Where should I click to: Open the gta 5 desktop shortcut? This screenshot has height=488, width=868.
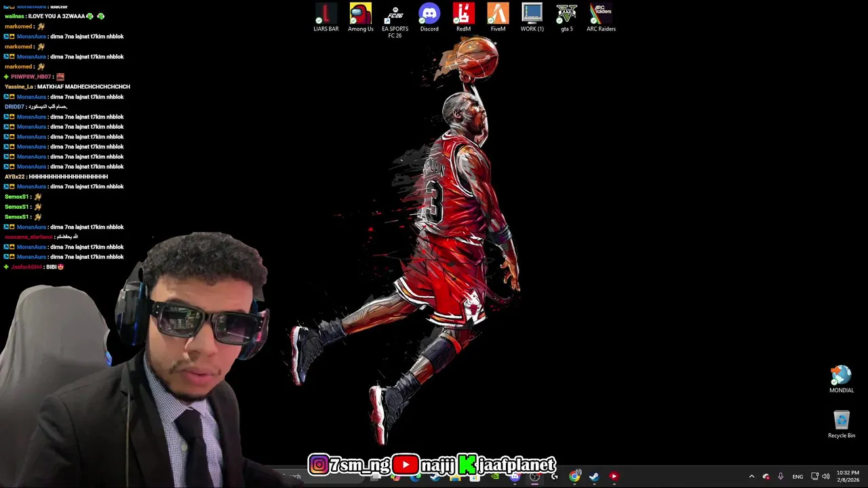click(x=567, y=18)
